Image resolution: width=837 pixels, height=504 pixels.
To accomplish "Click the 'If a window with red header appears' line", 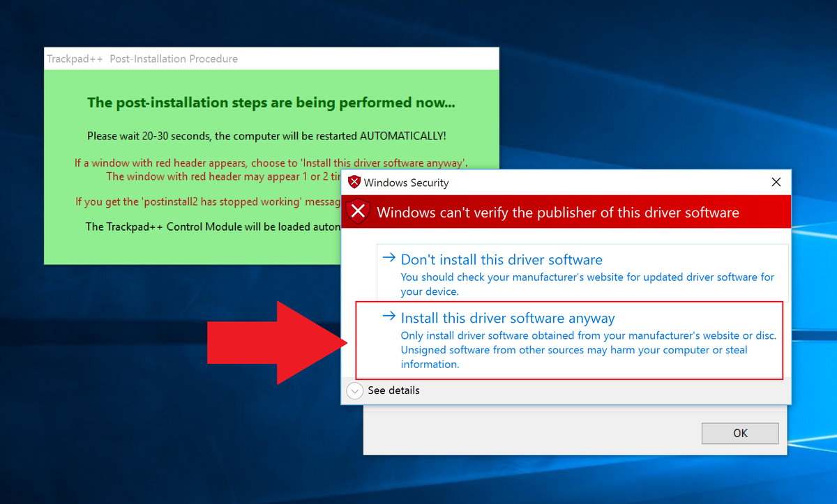I will 271,163.
